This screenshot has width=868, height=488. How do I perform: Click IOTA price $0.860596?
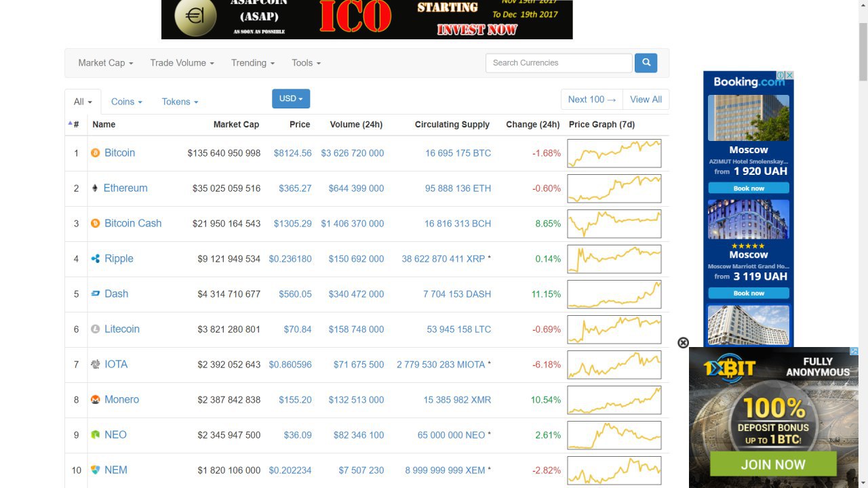click(290, 365)
